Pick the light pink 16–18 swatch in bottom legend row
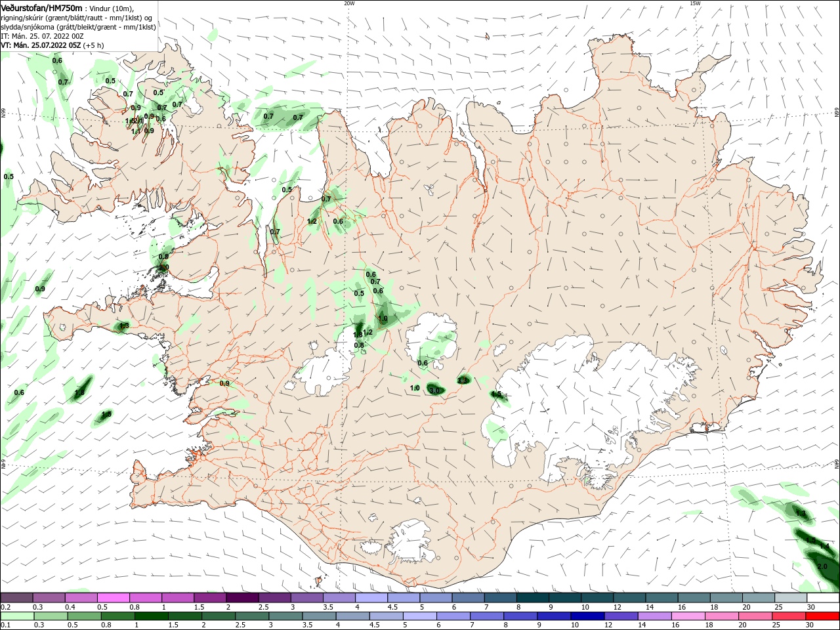 pyautogui.click(x=688, y=616)
